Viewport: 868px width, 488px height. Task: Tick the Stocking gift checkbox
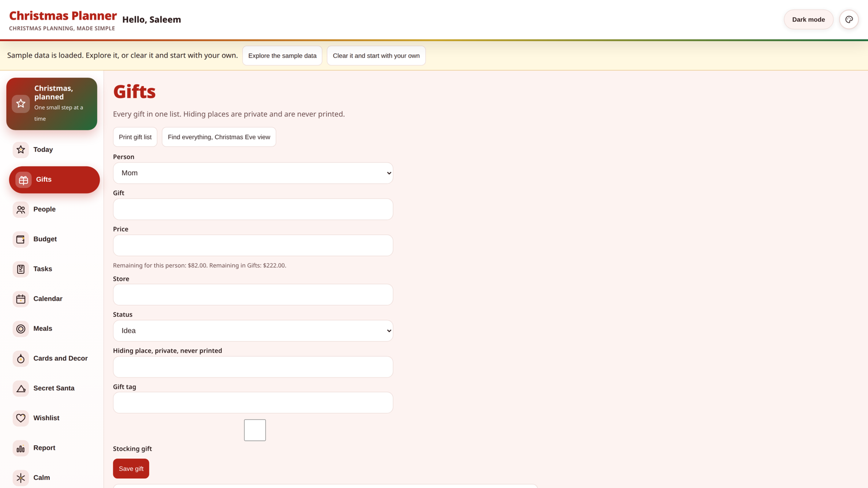click(254, 430)
